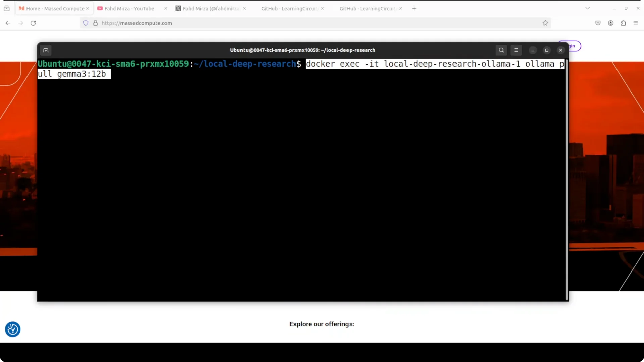Viewport: 644px width, 362px height.
Task: Close the browser window
Action: pos(638,9)
